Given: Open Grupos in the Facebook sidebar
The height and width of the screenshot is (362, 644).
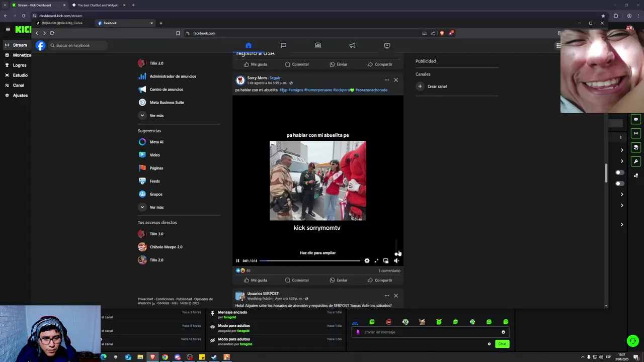Looking at the screenshot, I should coord(155,194).
